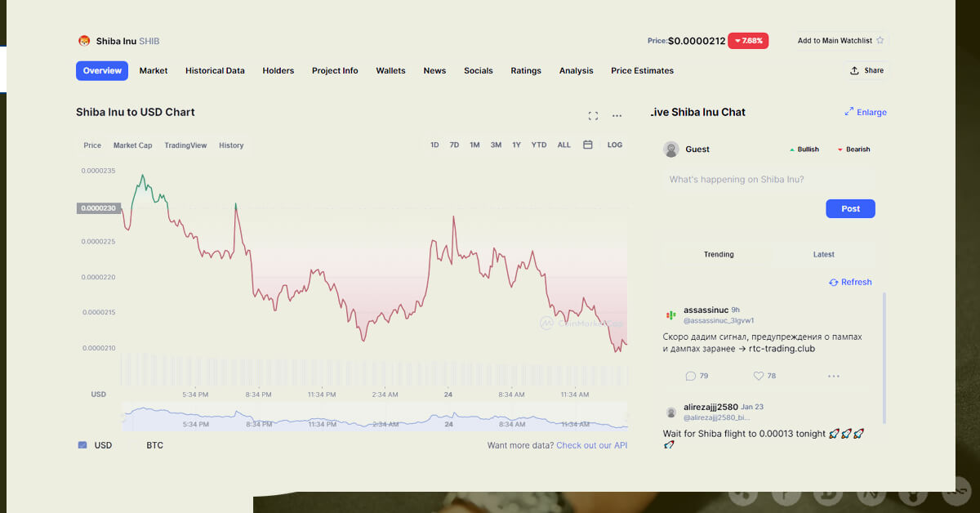Toggle LOG scale on chart
The height and width of the screenshot is (513, 980).
(615, 145)
